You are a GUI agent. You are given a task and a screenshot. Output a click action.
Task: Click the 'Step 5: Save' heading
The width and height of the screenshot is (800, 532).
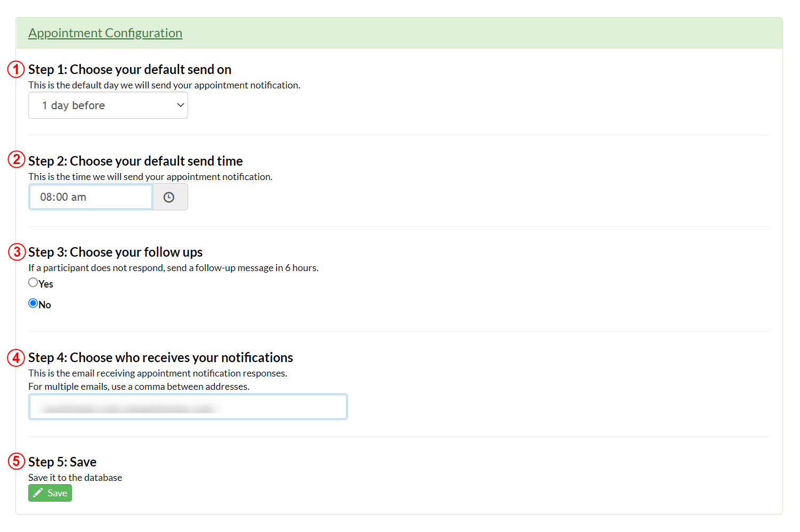(x=62, y=462)
